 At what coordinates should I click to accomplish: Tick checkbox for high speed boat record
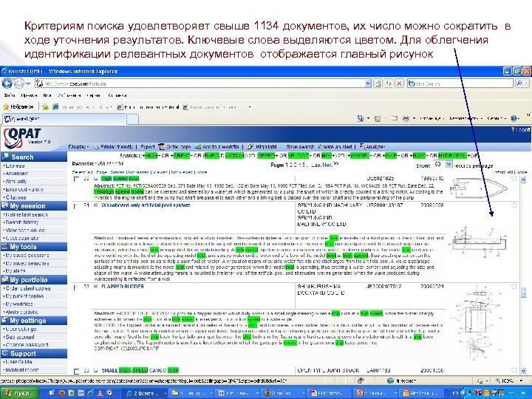click(76, 179)
